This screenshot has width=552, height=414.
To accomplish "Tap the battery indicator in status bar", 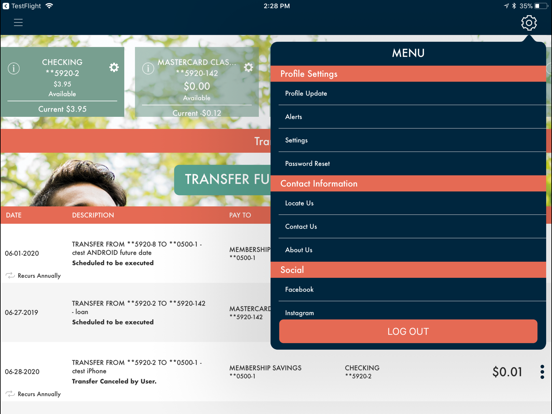I will click(x=541, y=6).
